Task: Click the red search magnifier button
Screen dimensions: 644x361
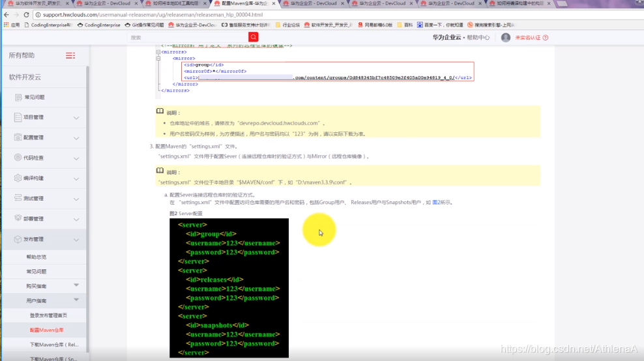Action: point(254,37)
